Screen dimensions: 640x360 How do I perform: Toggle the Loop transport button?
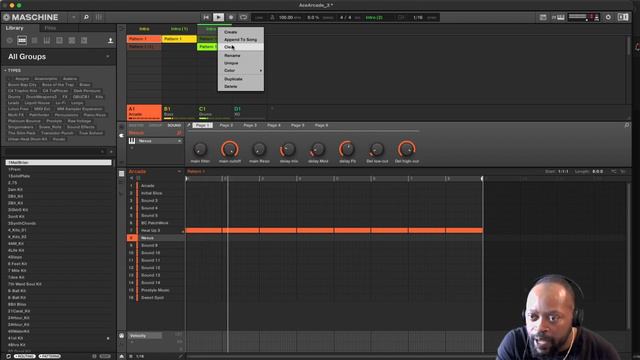point(243,17)
